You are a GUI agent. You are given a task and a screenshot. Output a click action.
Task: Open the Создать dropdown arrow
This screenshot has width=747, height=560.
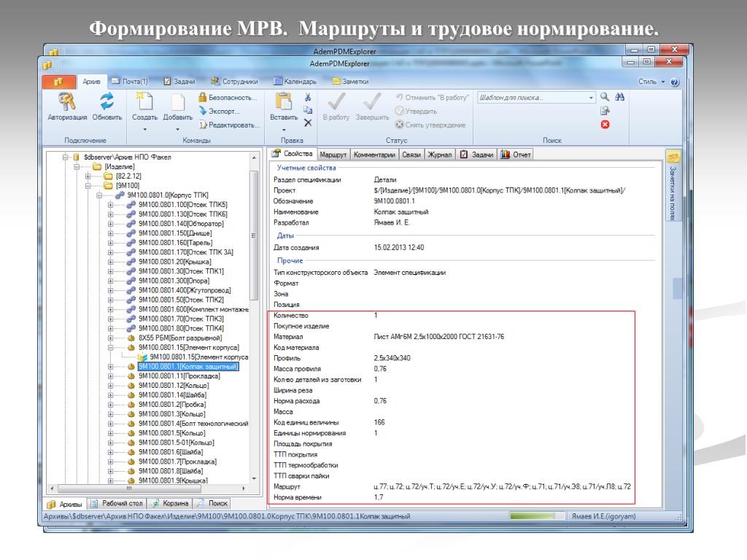(x=145, y=129)
